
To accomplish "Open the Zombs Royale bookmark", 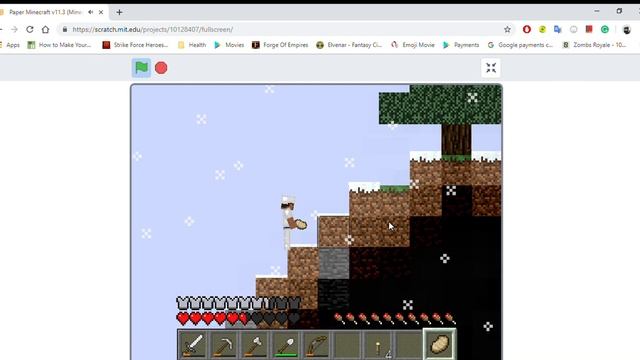I will pyautogui.click(x=595, y=45).
